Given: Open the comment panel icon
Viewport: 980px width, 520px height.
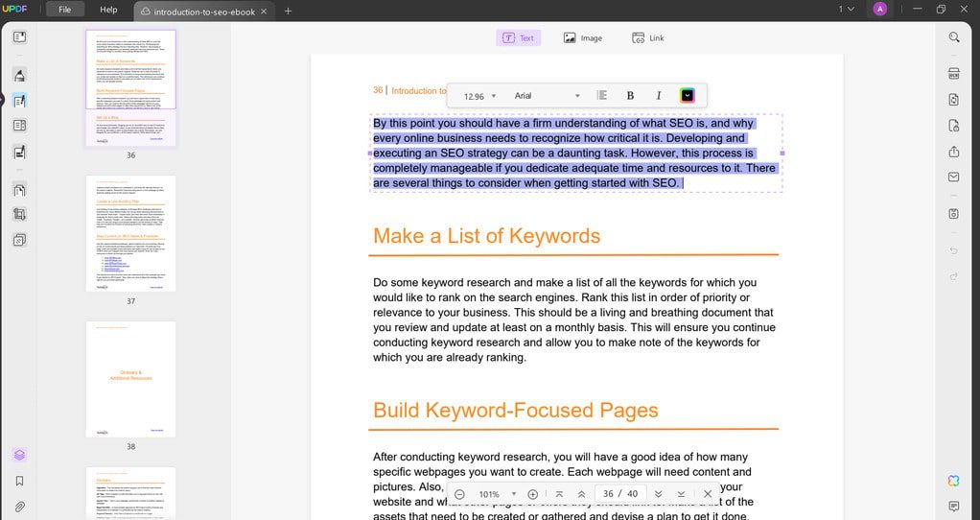Looking at the screenshot, I should coord(953,507).
